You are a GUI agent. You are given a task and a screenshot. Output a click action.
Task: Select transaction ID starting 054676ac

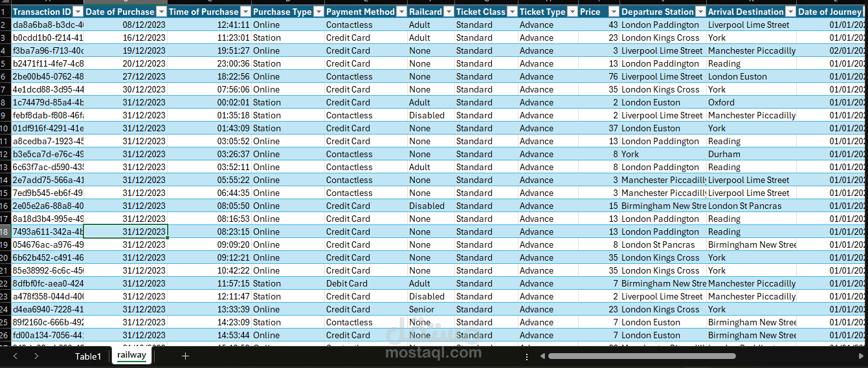pyautogui.click(x=48, y=244)
